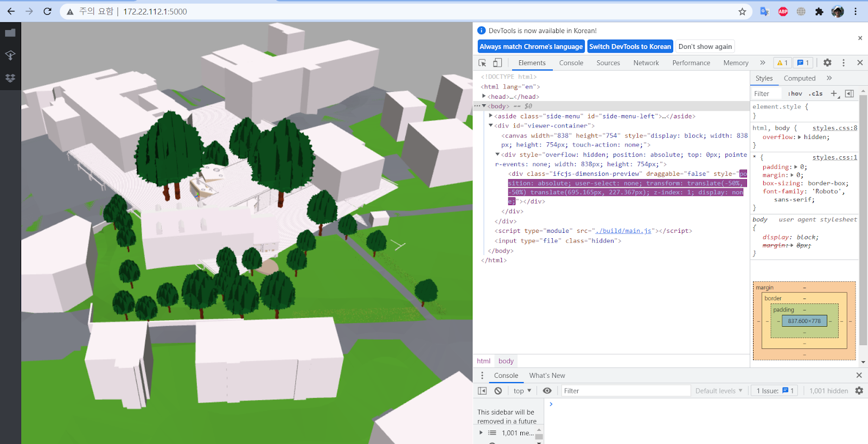Screen dimensions: 868x444
Task: Expand the padding property in the * rule
Action: tap(796, 167)
